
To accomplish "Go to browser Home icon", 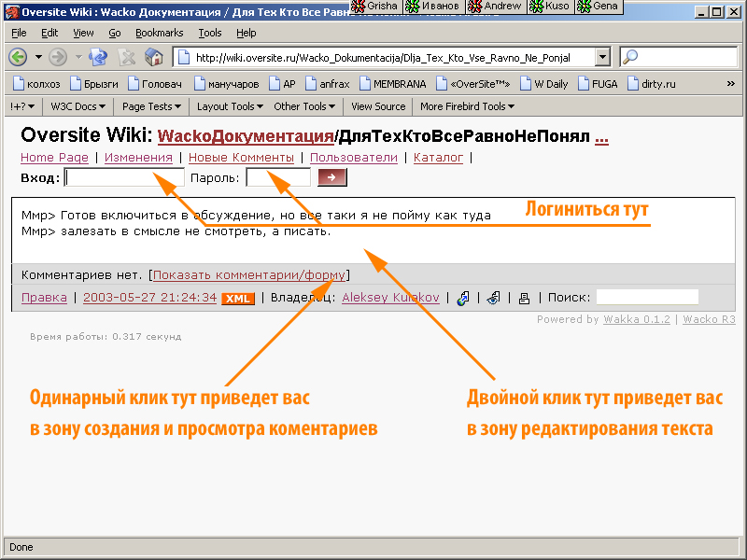I will pos(154,57).
